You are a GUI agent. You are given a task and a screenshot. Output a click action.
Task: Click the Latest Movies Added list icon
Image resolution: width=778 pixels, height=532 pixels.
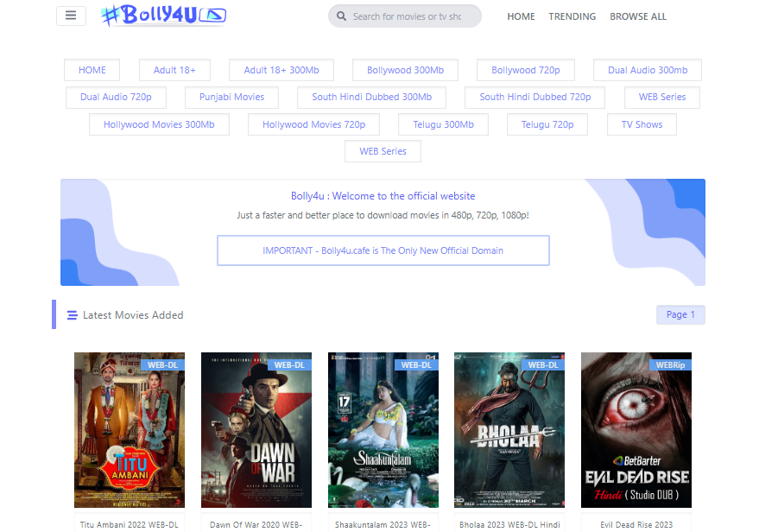tap(72, 315)
